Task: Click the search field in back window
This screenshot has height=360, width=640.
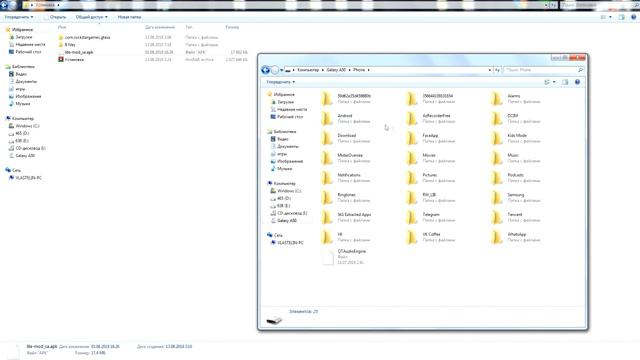Action: [599, 5]
